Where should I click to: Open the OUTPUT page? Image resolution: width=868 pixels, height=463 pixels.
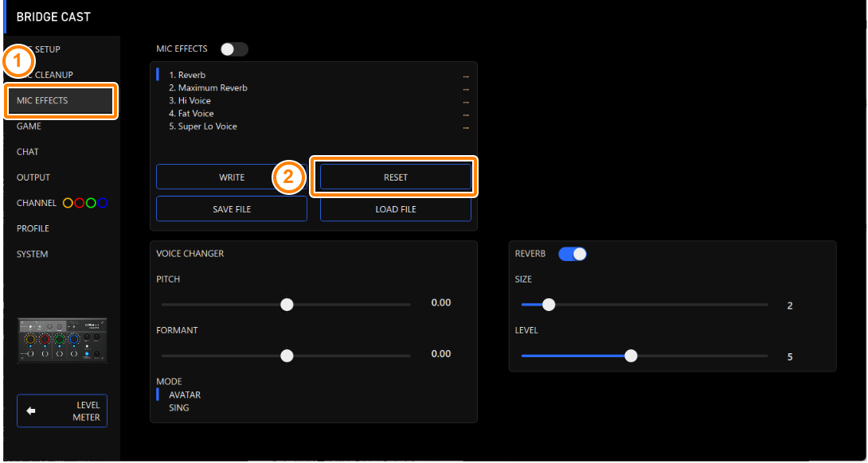(x=33, y=177)
